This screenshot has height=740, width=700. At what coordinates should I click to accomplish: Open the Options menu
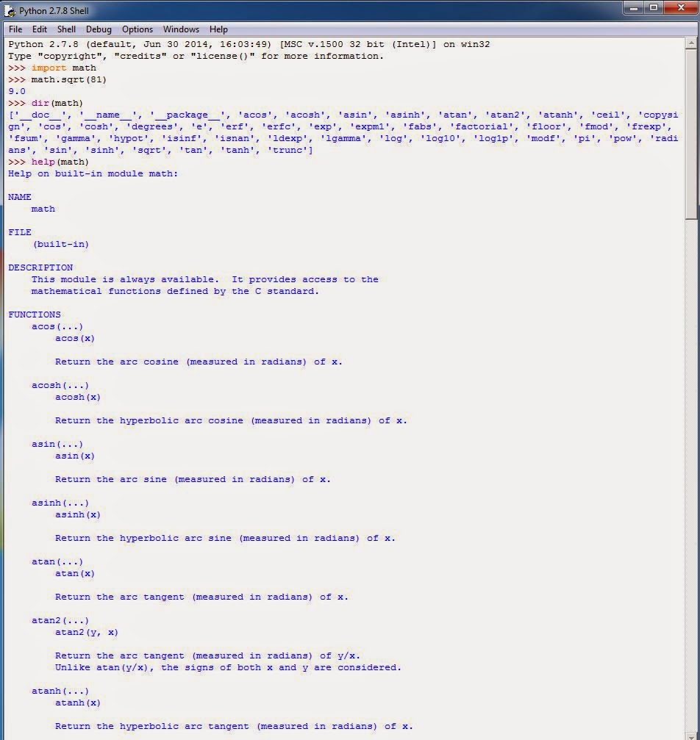(137, 29)
